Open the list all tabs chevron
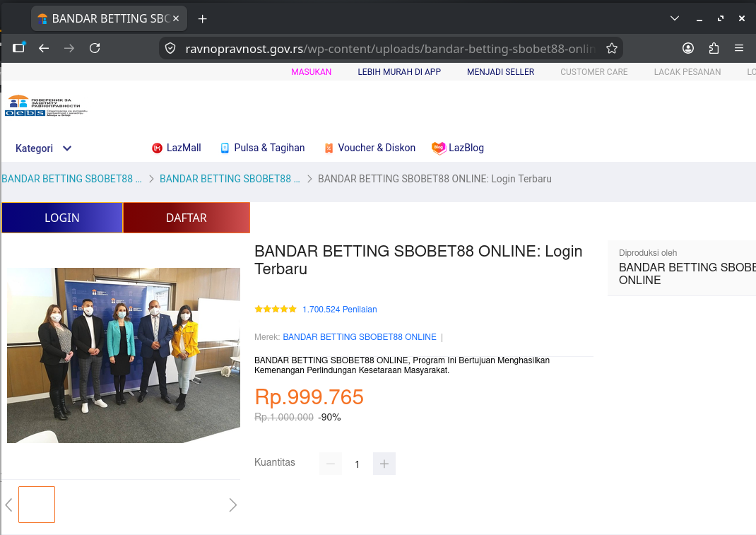The image size is (756, 535). [675, 18]
